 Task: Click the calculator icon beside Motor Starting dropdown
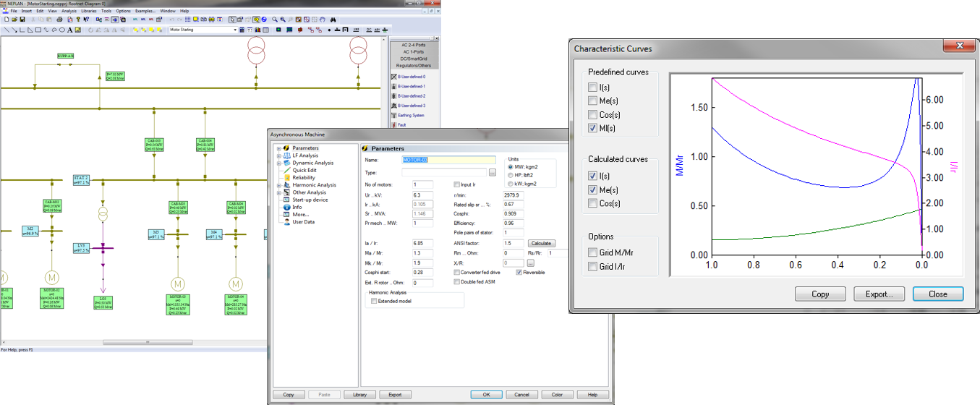click(242, 30)
